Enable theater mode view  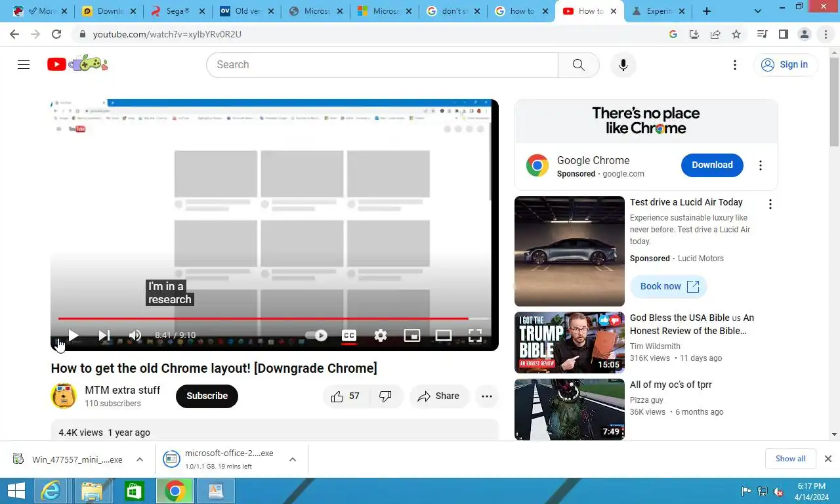click(x=444, y=335)
